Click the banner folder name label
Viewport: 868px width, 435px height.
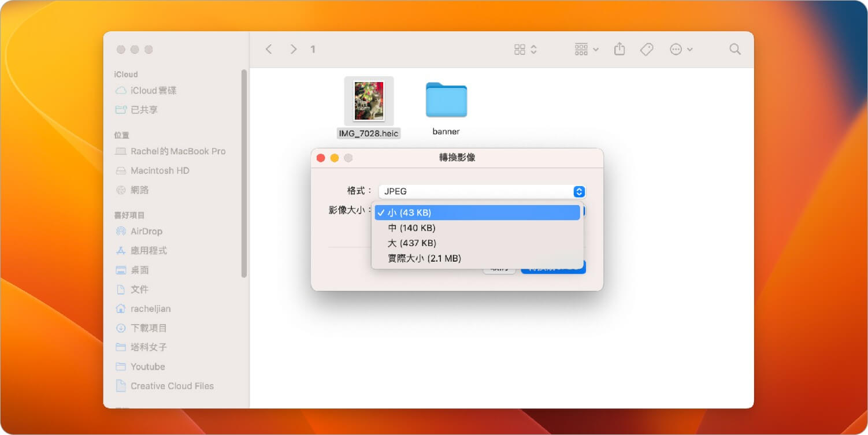pos(446,132)
